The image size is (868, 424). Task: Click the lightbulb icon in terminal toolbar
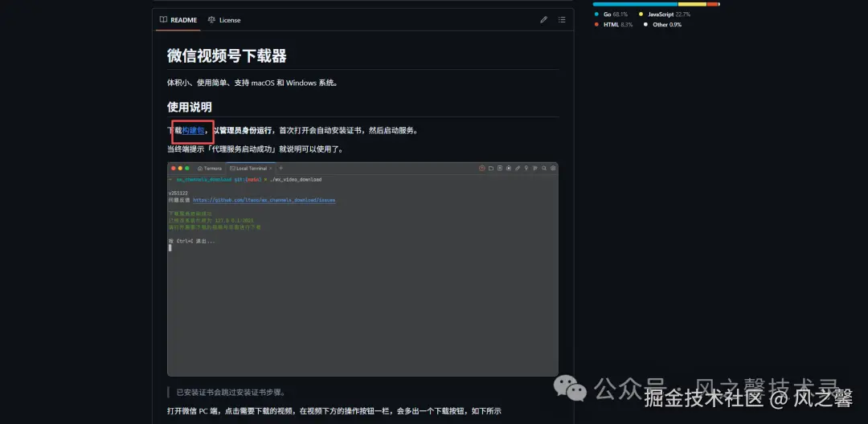click(526, 168)
